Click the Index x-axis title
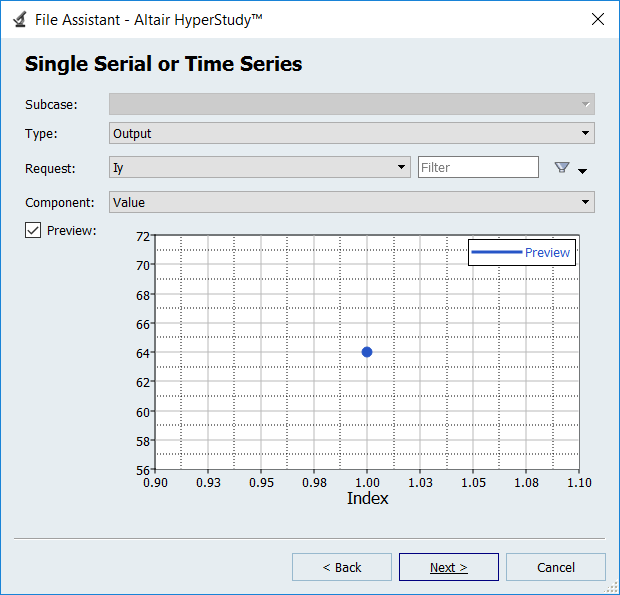The height and width of the screenshot is (595, 620). pos(367,498)
